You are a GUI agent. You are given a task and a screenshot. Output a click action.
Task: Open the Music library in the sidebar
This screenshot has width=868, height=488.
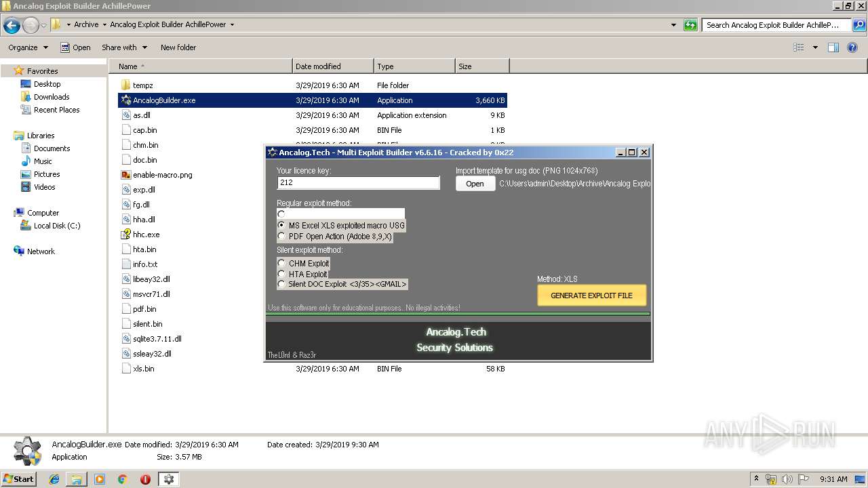43,161
